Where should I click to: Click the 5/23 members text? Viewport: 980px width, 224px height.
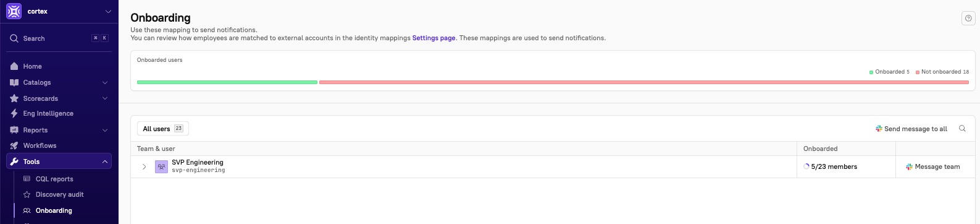pyautogui.click(x=834, y=166)
